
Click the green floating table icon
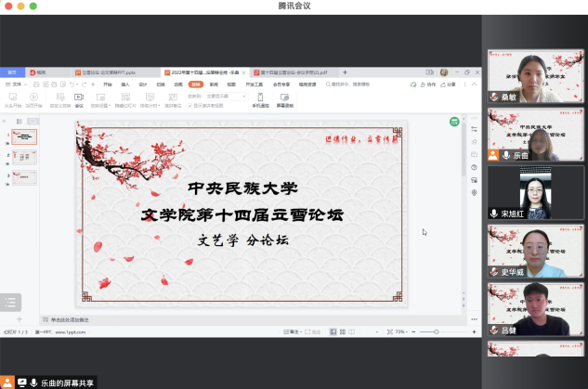[x=454, y=122]
